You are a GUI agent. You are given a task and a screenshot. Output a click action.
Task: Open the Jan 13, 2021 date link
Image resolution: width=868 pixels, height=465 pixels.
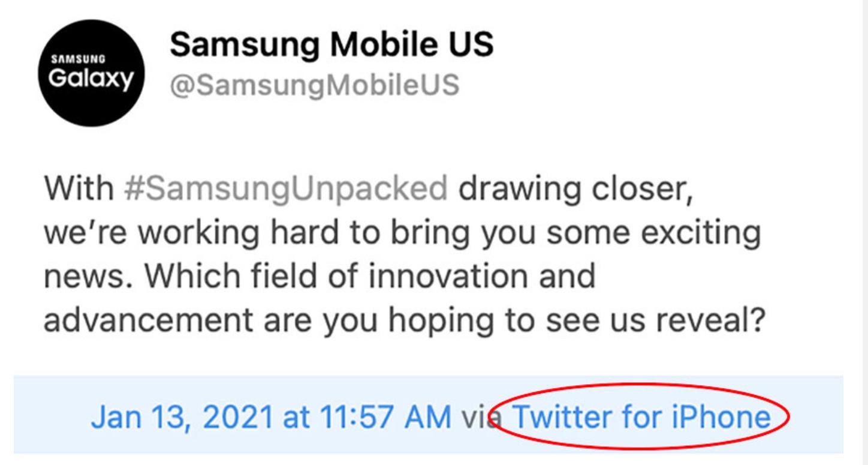[x=182, y=416]
